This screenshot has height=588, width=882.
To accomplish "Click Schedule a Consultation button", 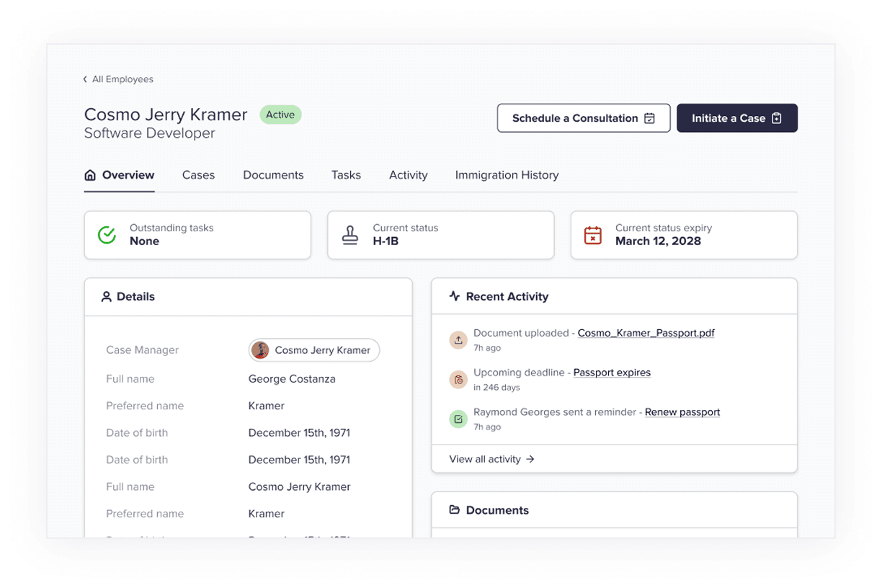I will (584, 118).
